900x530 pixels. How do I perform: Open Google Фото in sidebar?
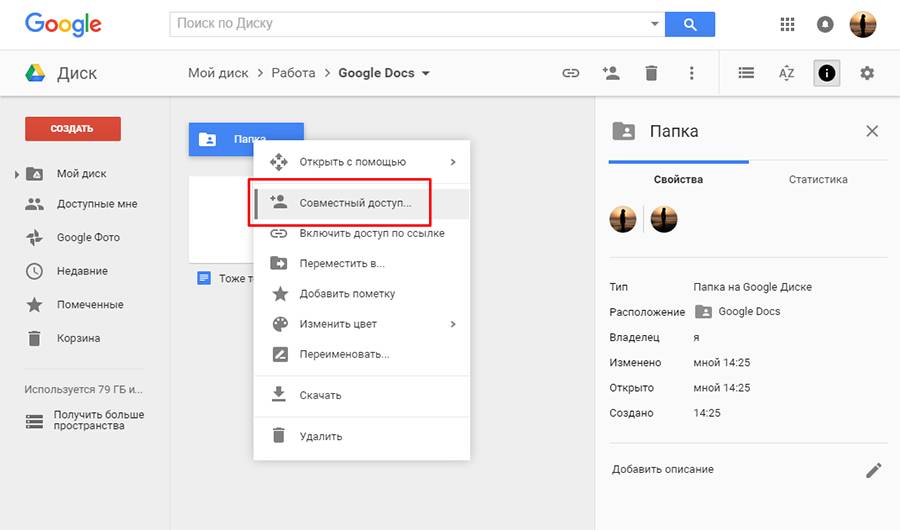click(88, 237)
